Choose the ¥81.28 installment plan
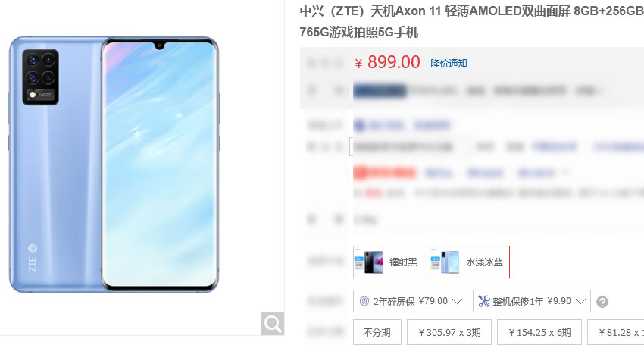The height and width of the screenshot is (345, 644). pos(616,332)
